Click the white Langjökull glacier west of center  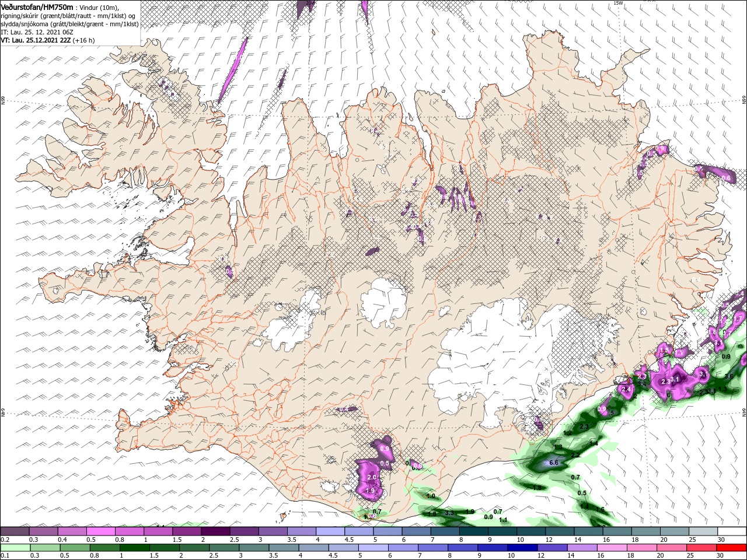pos(292,323)
